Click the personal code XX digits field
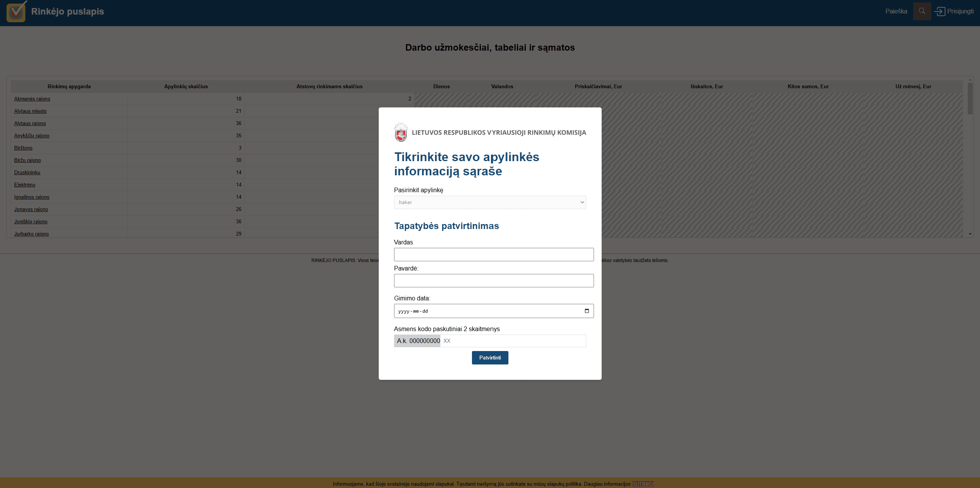The image size is (980, 488). click(x=513, y=341)
